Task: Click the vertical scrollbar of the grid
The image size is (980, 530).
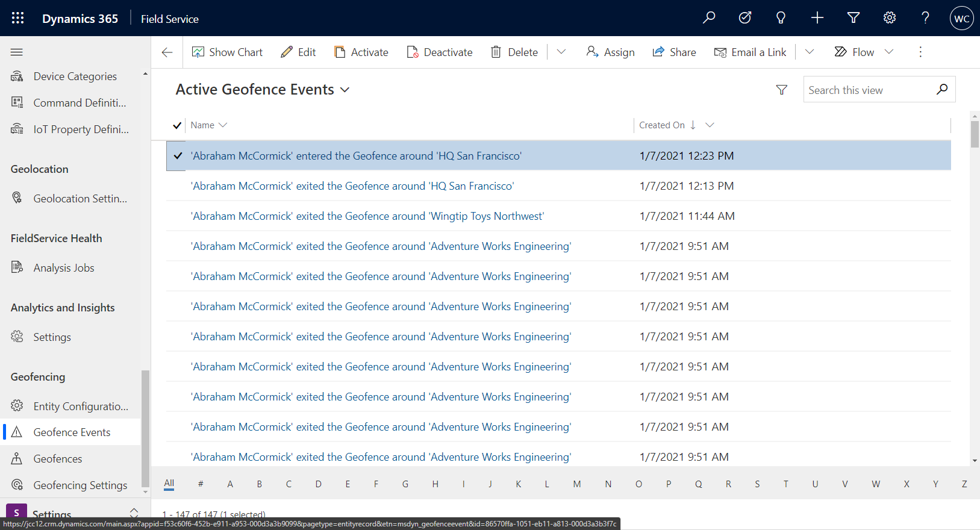Action: [x=975, y=288]
